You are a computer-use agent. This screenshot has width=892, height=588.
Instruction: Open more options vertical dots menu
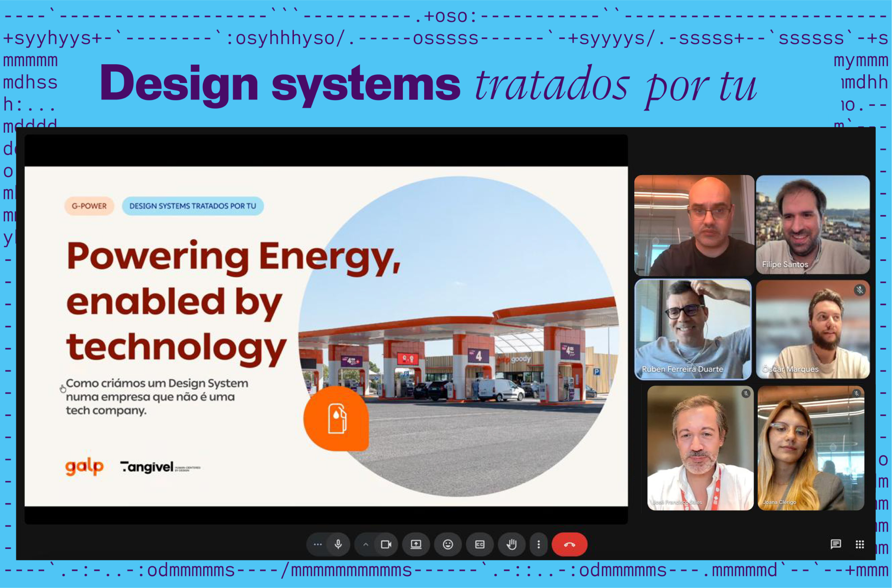point(538,544)
